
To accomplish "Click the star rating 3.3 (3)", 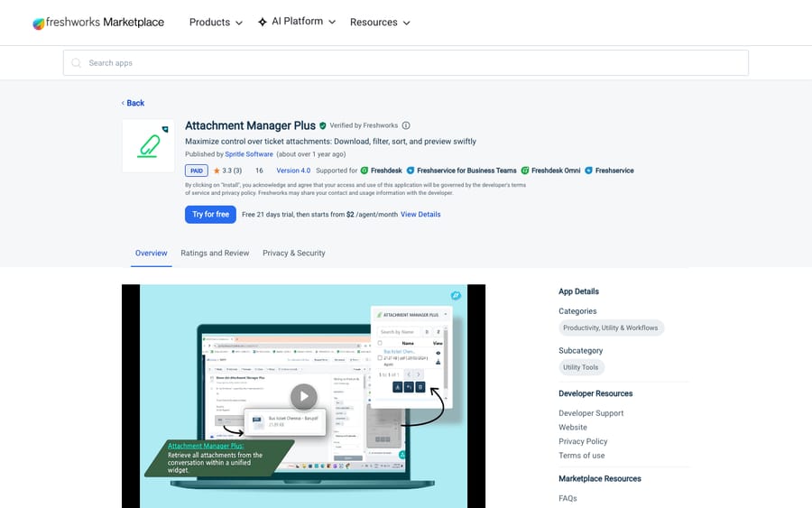I will (227, 171).
